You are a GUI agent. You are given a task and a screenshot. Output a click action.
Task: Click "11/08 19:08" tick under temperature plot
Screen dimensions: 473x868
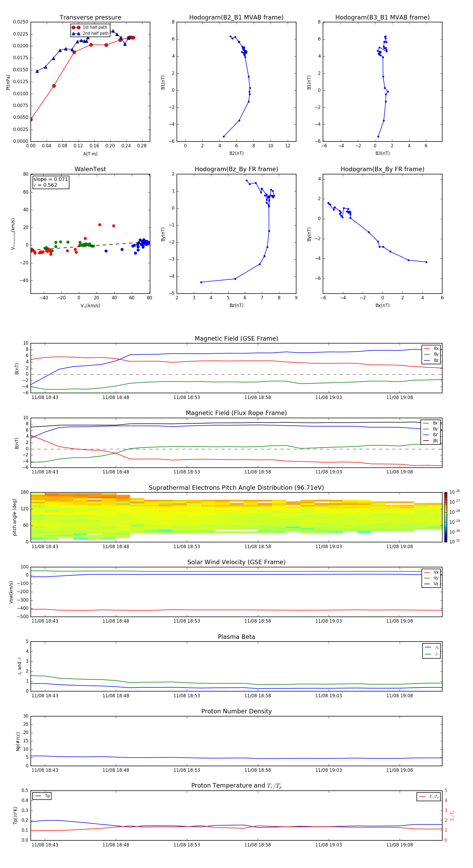coord(399,845)
